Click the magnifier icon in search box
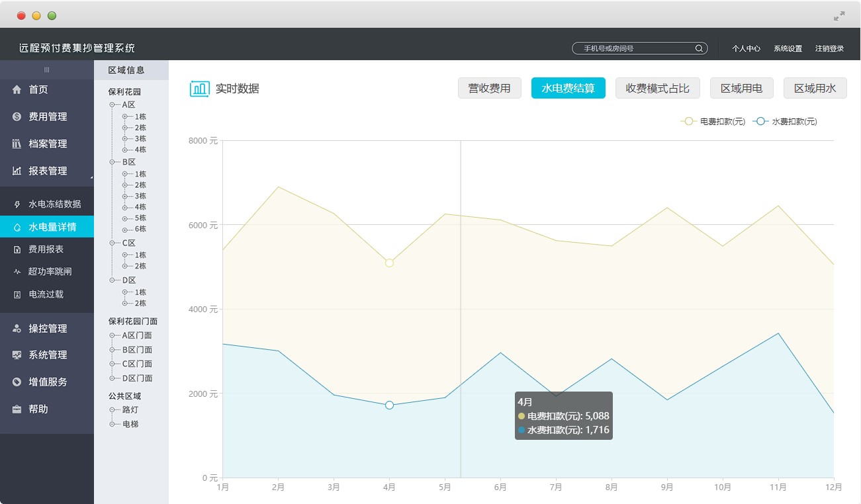The width and height of the screenshot is (861, 504). tap(699, 48)
